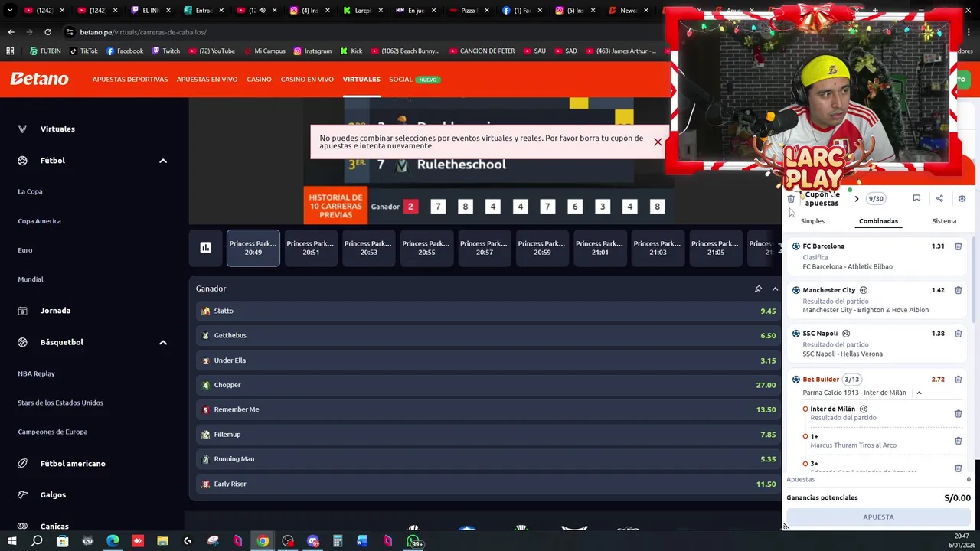The width and height of the screenshot is (980, 551).
Task: Select Princess Park 20:57 race
Action: [484, 248]
